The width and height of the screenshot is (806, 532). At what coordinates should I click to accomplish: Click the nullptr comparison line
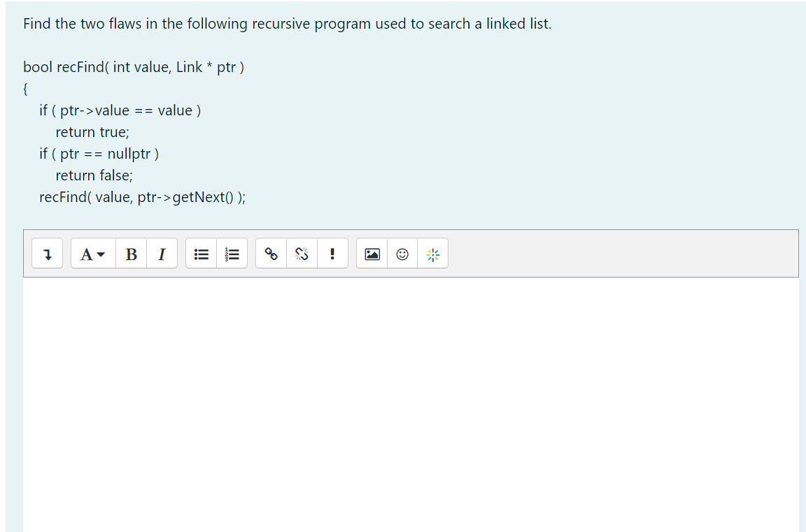99,153
